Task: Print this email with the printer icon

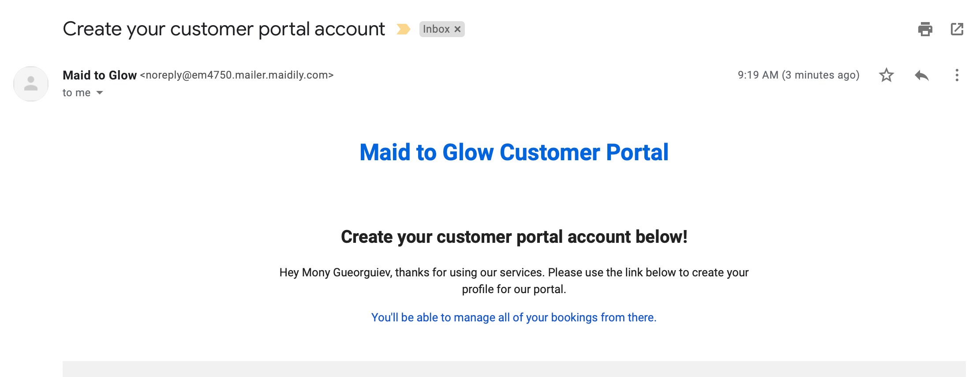Action: 925,29
